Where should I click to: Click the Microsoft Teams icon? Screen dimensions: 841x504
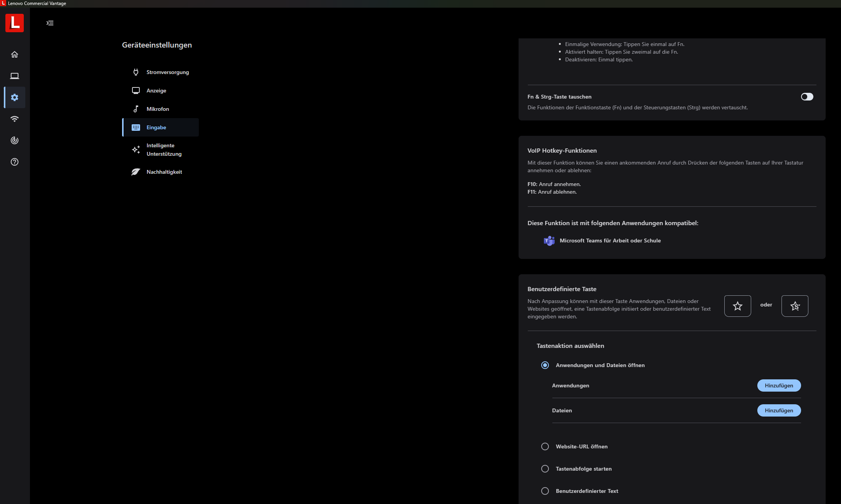pos(549,241)
